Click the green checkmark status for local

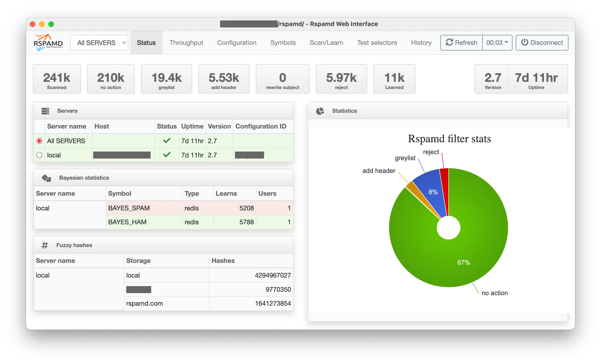click(x=167, y=155)
